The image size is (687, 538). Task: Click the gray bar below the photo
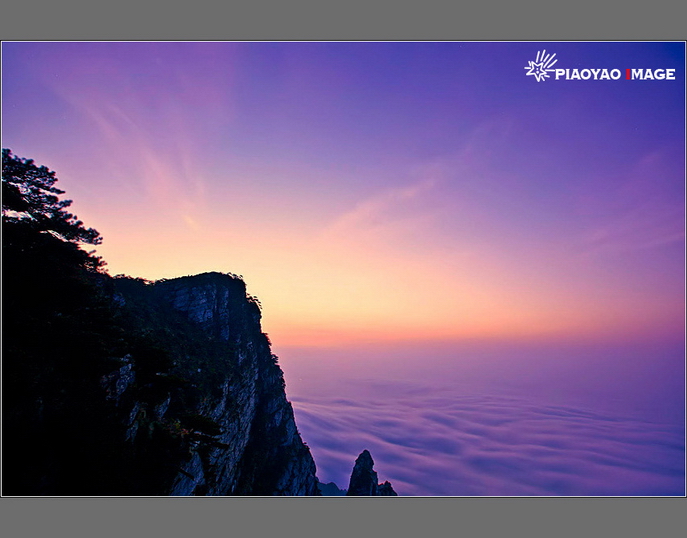(343, 517)
